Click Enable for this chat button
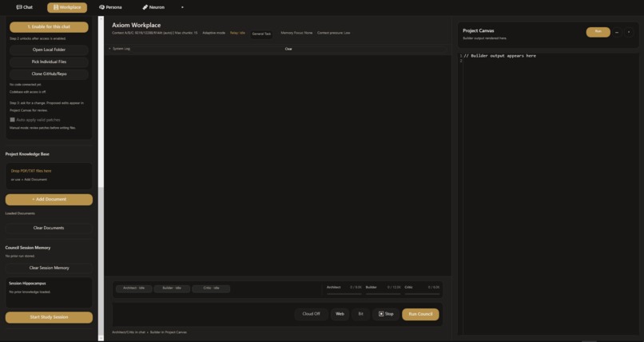 click(x=49, y=26)
